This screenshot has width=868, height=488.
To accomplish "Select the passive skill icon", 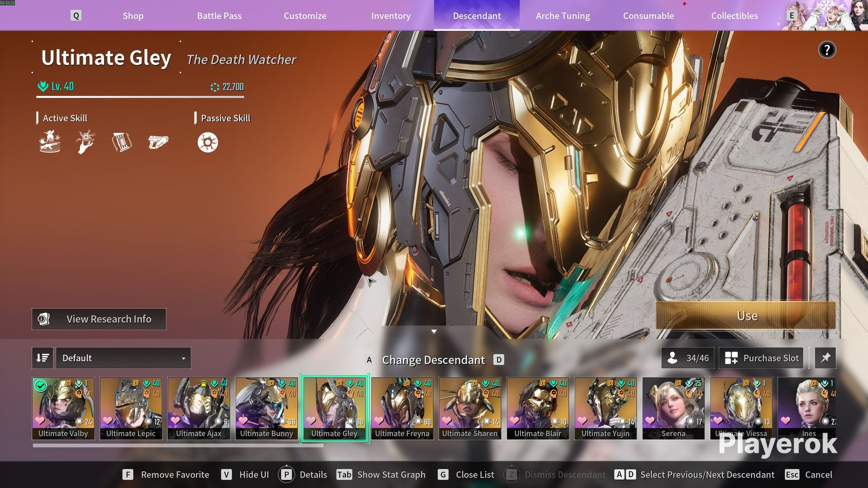I will (x=208, y=142).
